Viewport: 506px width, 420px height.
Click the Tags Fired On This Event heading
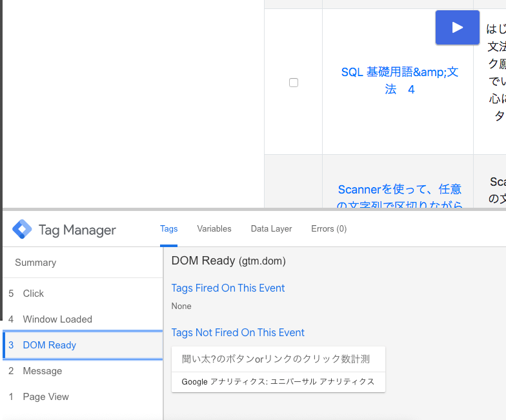point(228,288)
